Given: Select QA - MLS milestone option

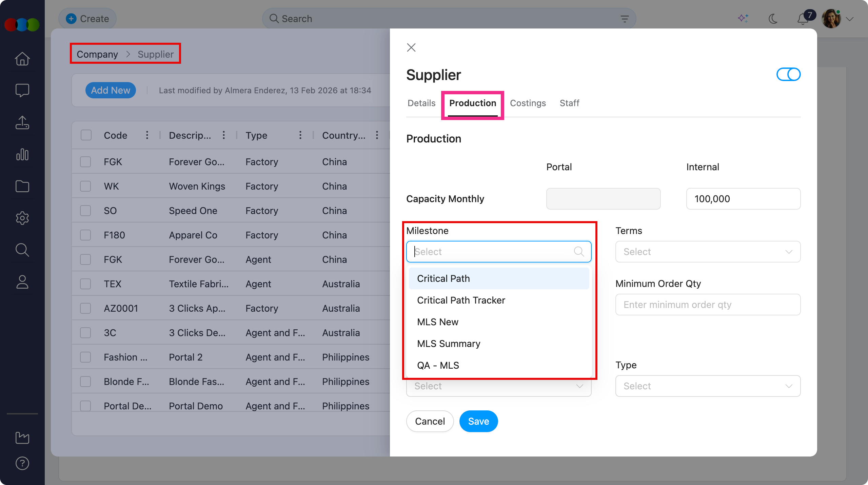Looking at the screenshot, I should click(x=499, y=365).
